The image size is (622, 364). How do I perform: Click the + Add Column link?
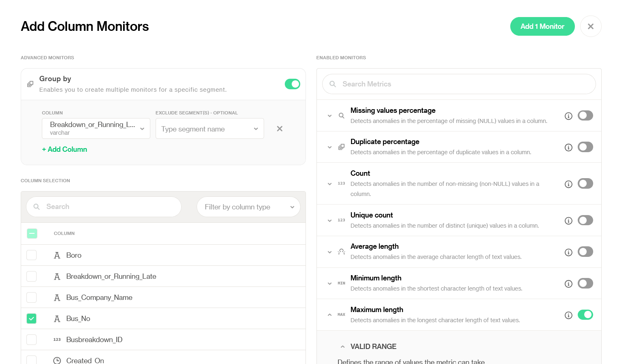click(x=65, y=149)
